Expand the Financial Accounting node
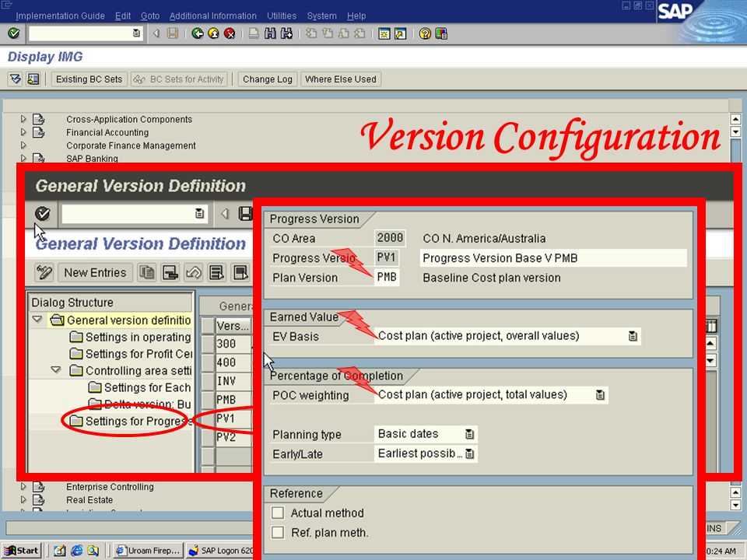This screenshot has width=747, height=560. [23, 132]
